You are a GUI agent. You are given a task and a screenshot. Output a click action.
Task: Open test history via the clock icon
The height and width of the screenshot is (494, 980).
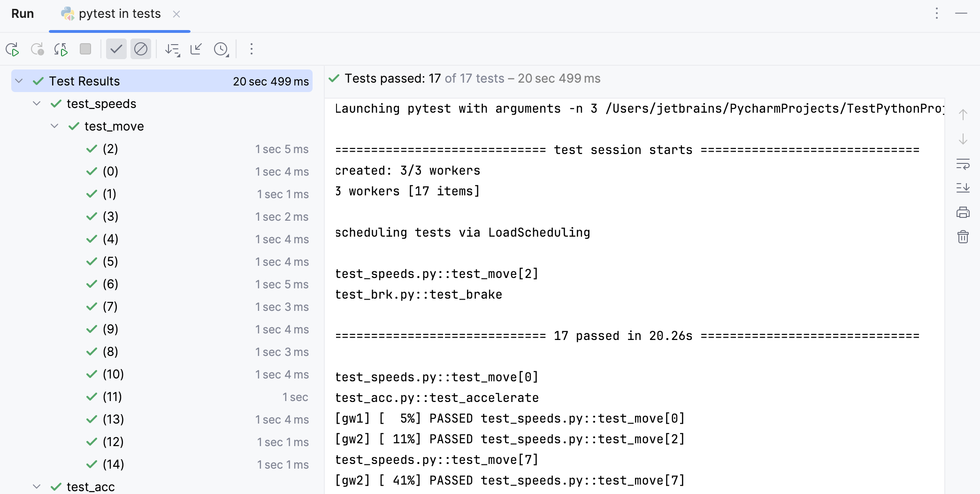pos(221,49)
